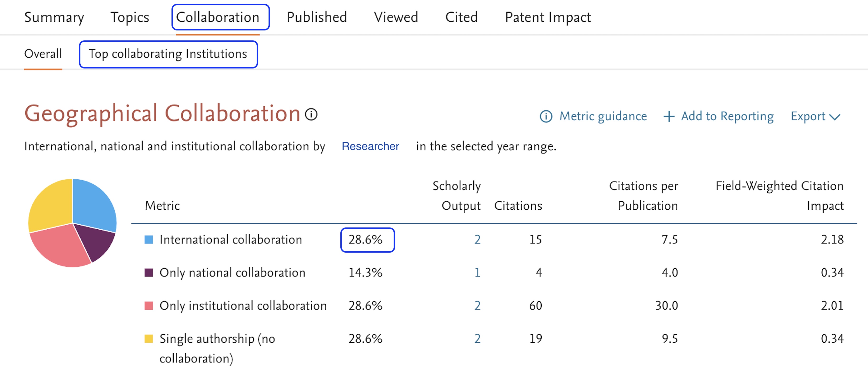Click Scholarly Output 1 for Only national collaboration
868x380 pixels.
[477, 273]
